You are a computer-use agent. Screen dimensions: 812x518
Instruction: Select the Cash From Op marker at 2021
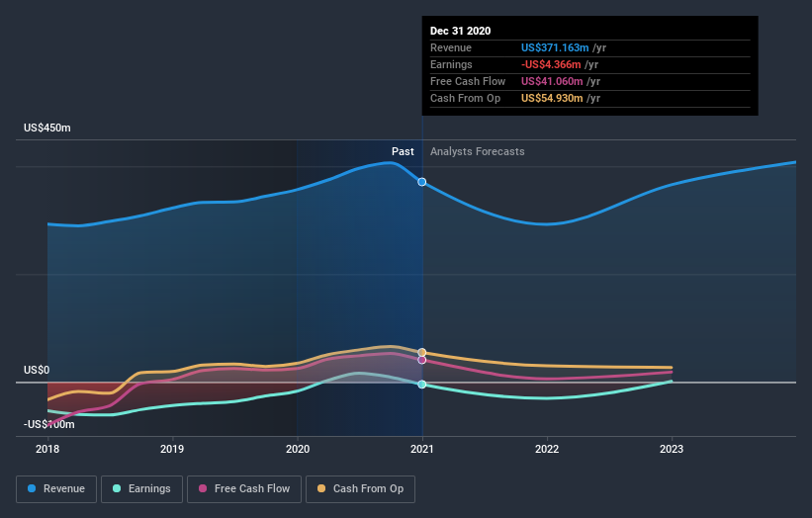click(x=422, y=352)
